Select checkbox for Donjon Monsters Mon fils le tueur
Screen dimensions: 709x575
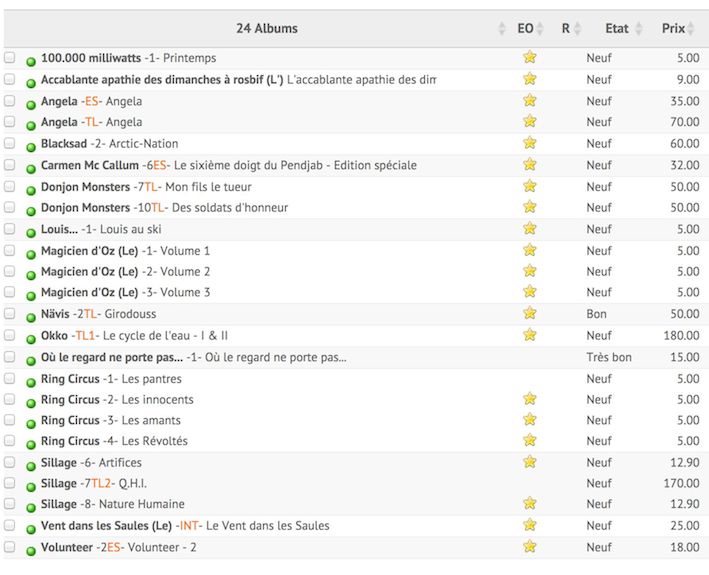[10, 186]
